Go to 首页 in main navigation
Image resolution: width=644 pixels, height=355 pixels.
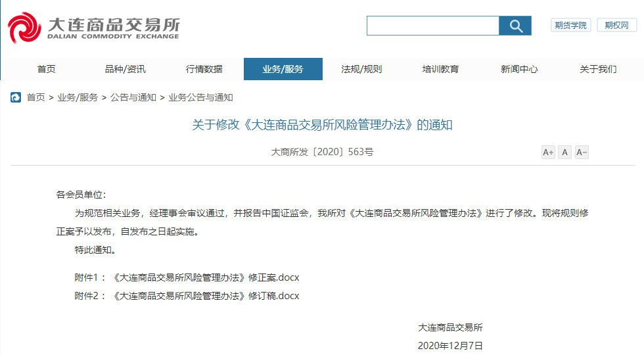(x=47, y=69)
